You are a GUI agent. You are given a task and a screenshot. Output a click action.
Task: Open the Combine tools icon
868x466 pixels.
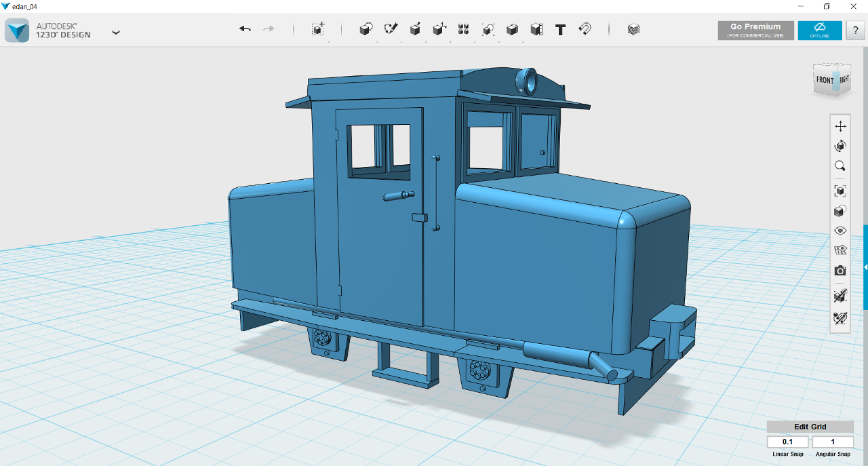(513, 29)
